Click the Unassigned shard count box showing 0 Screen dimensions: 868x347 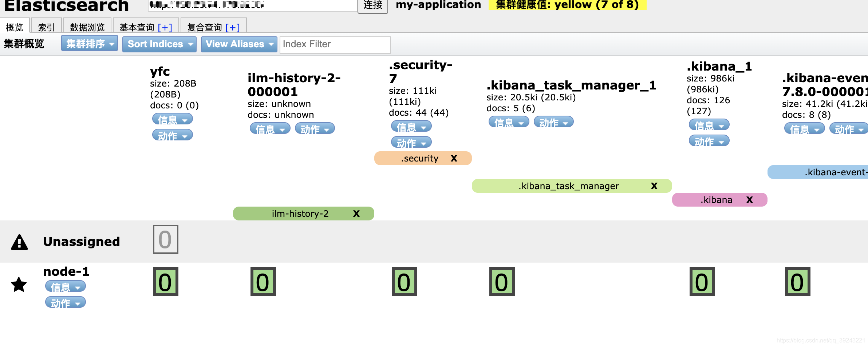point(165,239)
